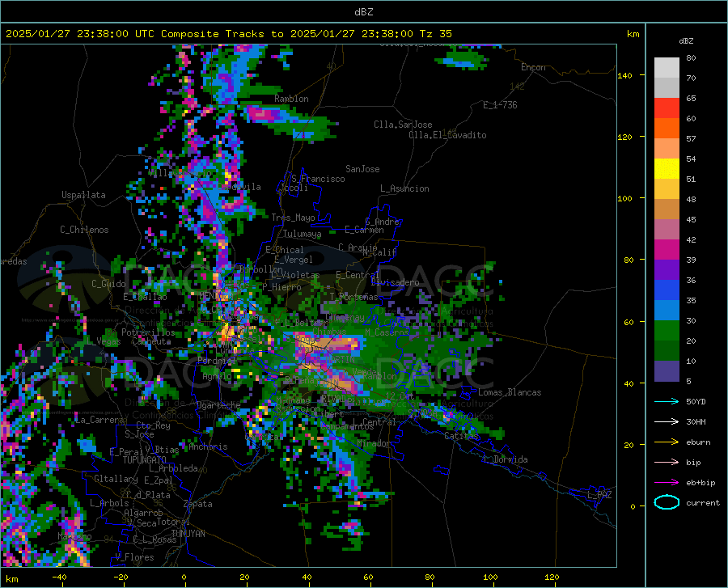Screen dimensions: 728x588
Task: Click the V_Flores place label
Action: [134, 557]
